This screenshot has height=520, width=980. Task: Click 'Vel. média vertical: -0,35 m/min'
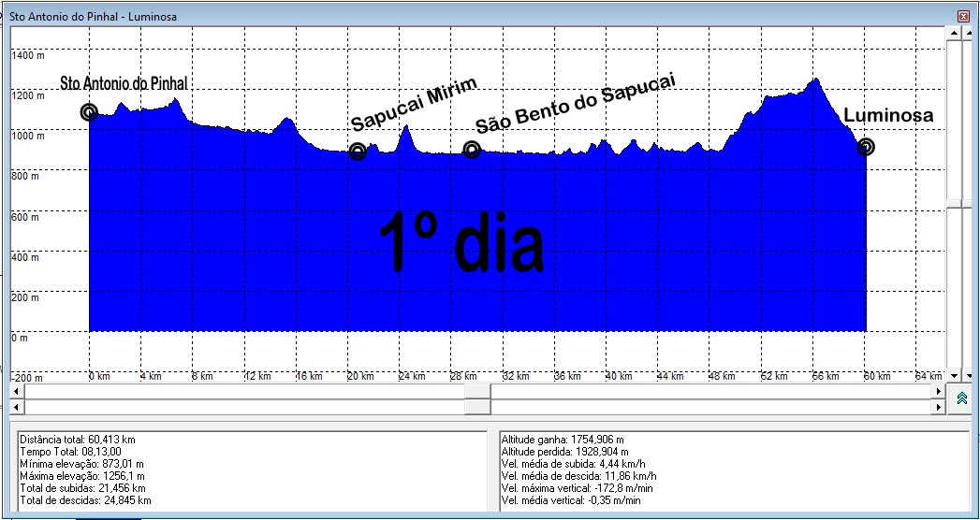pos(571,500)
